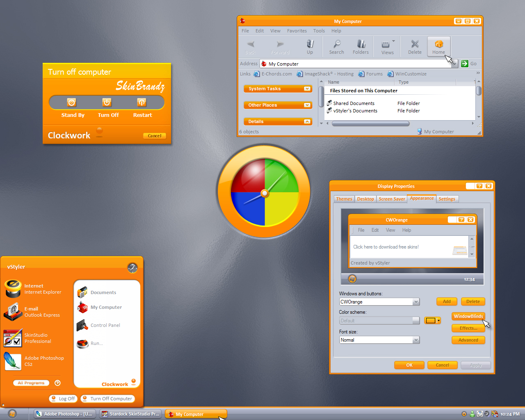This screenshot has height=420, width=525.
Task: Open Control Panel in Start menu
Action: coord(99,325)
